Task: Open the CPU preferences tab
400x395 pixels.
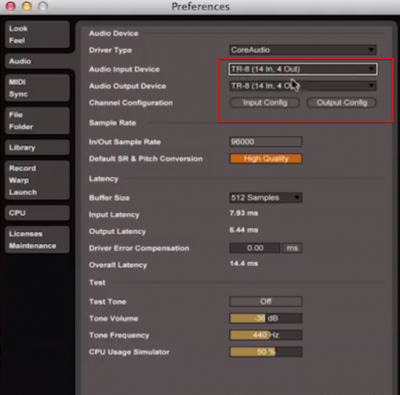Action: point(37,213)
